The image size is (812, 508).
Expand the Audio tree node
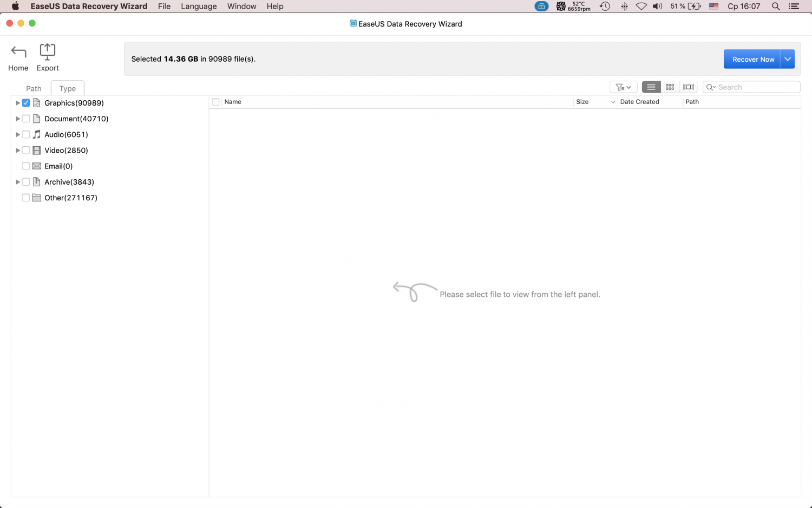coord(18,134)
